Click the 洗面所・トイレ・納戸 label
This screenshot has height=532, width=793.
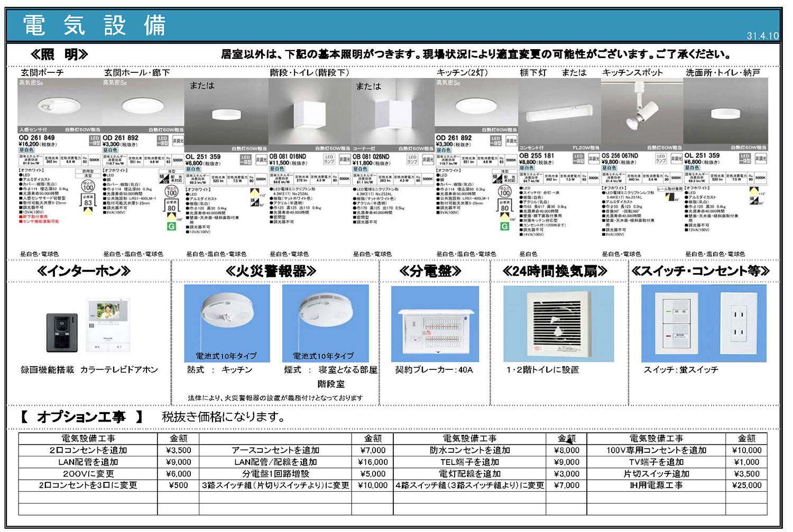point(723,72)
